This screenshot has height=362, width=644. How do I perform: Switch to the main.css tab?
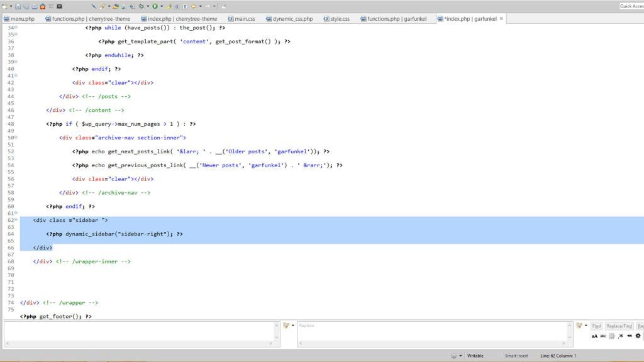click(241, 19)
